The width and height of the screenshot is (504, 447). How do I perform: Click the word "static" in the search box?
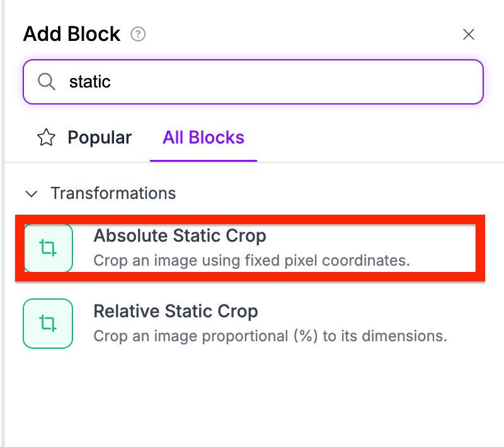(x=90, y=82)
